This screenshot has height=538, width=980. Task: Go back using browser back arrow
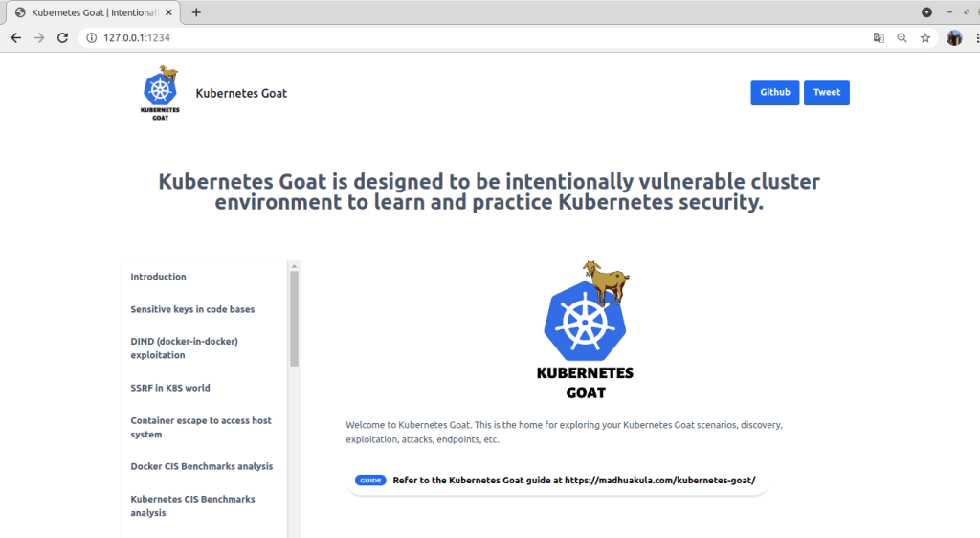click(x=15, y=38)
